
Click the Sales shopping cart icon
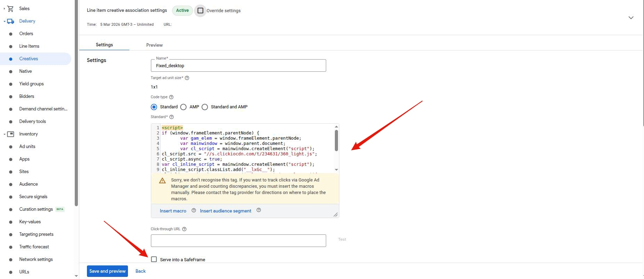(x=10, y=9)
